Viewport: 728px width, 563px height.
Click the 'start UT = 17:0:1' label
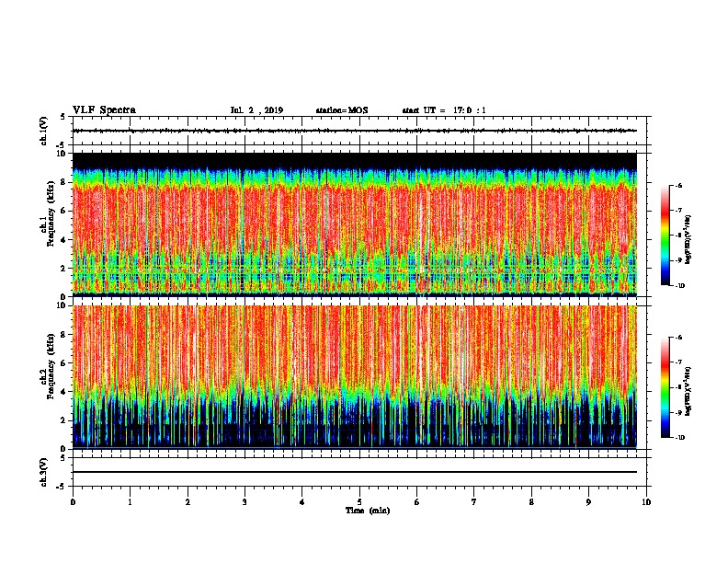click(x=444, y=110)
